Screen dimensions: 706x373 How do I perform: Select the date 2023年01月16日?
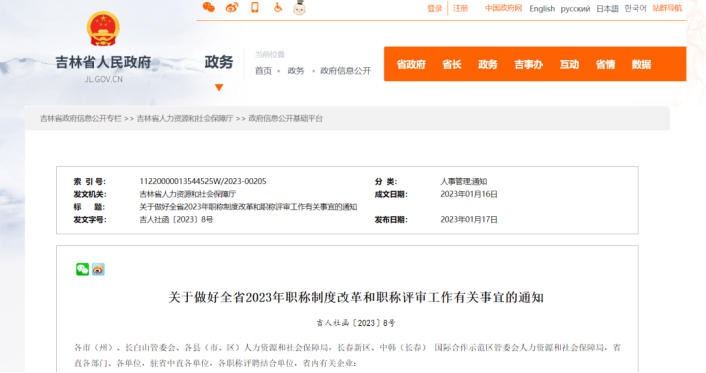pyautogui.click(x=469, y=194)
